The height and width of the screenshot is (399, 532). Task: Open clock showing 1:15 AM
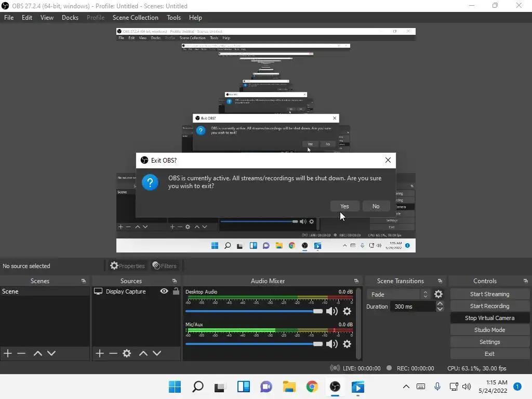tap(493, 387)
